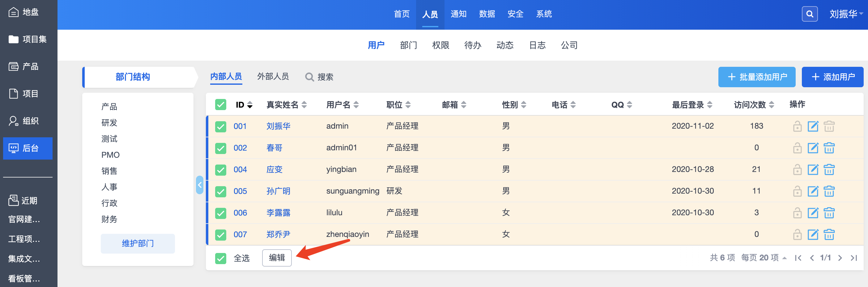Click trash icon for user 郑乔尹
This screenshot has width=868, height=287.
pos(829,234)
